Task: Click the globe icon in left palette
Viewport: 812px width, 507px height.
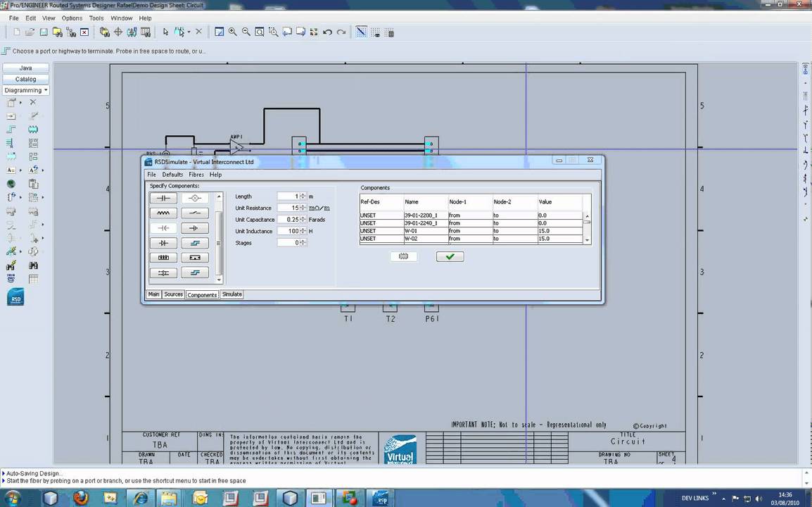Action: click(11, 184)
